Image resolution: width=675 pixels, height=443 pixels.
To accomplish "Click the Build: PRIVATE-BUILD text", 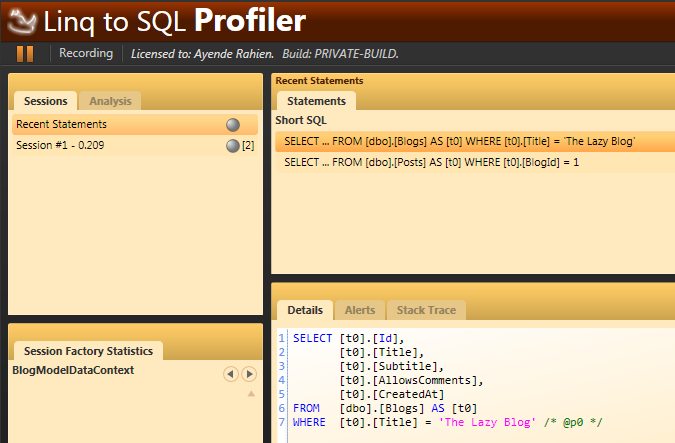I will [x=340, y=54].
